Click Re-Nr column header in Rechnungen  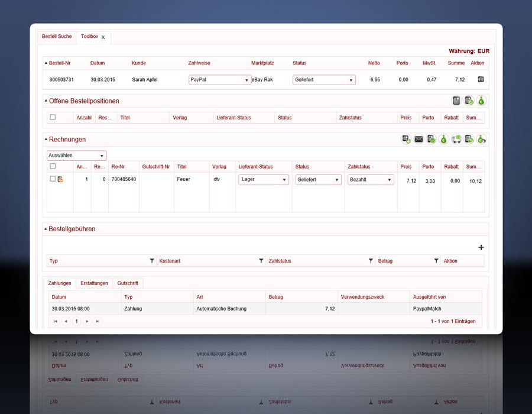118,167
